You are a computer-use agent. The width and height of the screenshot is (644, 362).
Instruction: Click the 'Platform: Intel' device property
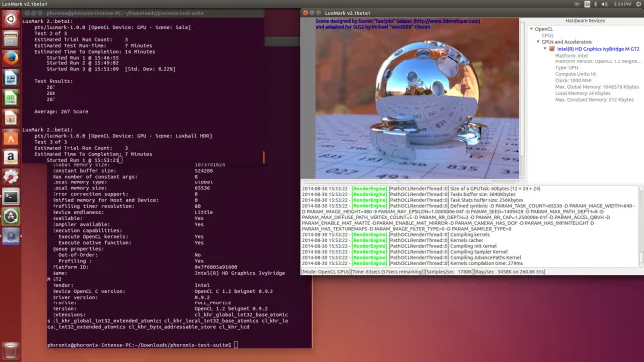click(571, 56)
